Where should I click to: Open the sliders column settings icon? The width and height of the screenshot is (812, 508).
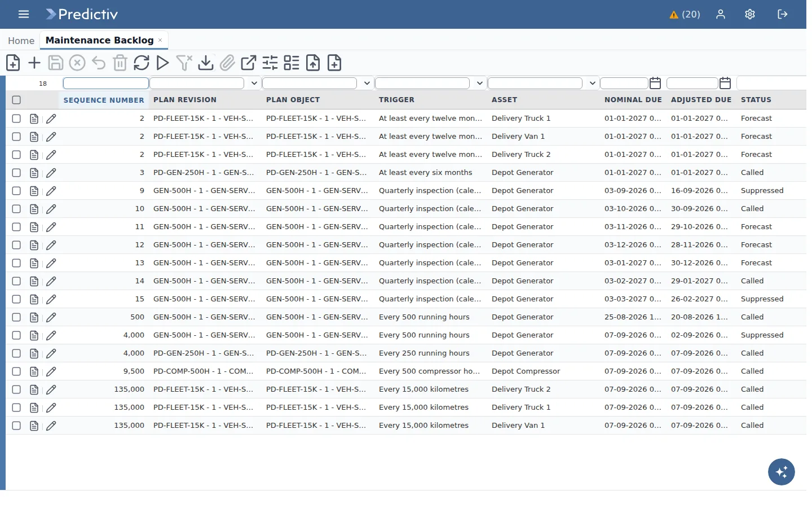pyautogui.click(x=270, y=63)
